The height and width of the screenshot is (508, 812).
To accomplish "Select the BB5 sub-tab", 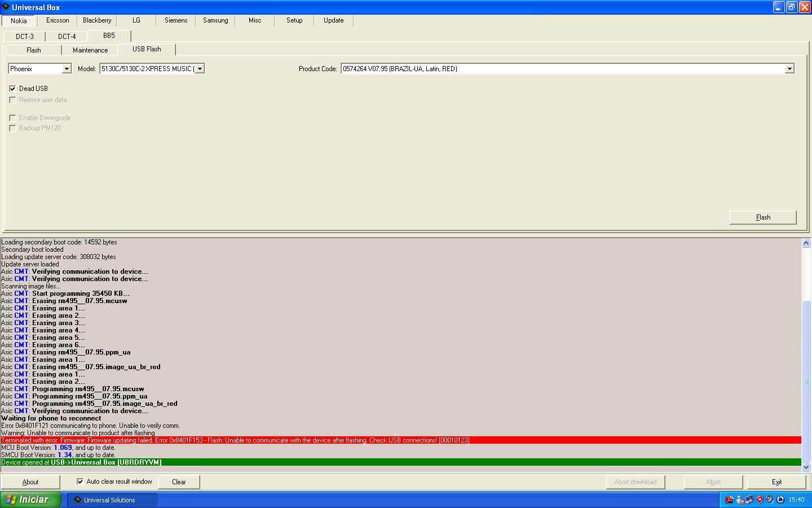I will coord(109,36).
